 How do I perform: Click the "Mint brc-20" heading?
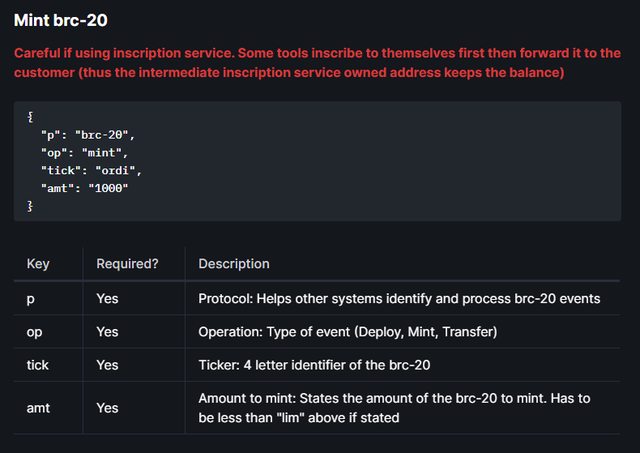coord(61,19)
